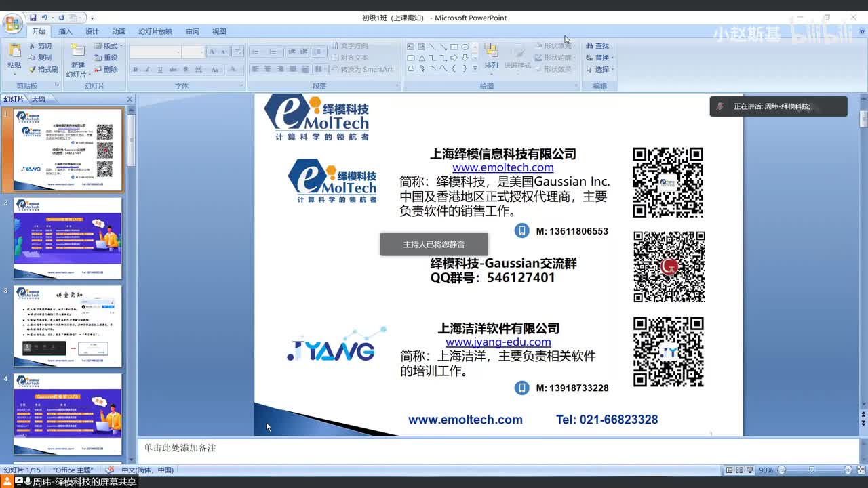Open the 替换 replace option
The height and width of the screenshot is (488, 868).
point(599,58)
